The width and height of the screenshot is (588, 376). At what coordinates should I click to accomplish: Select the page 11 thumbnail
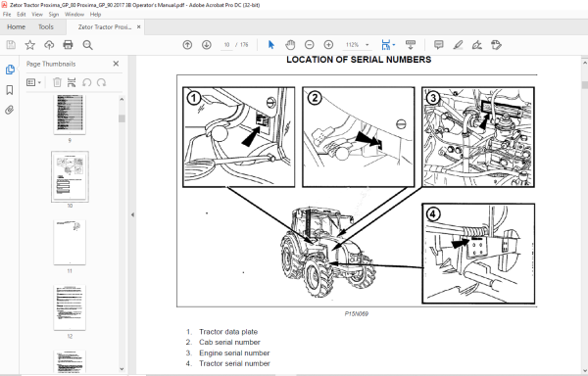70,242
